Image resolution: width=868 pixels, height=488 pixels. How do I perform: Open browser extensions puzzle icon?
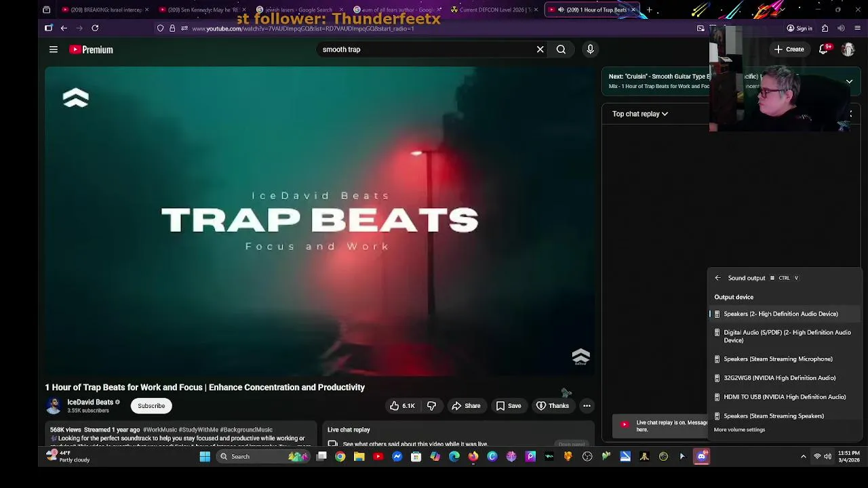825,28
